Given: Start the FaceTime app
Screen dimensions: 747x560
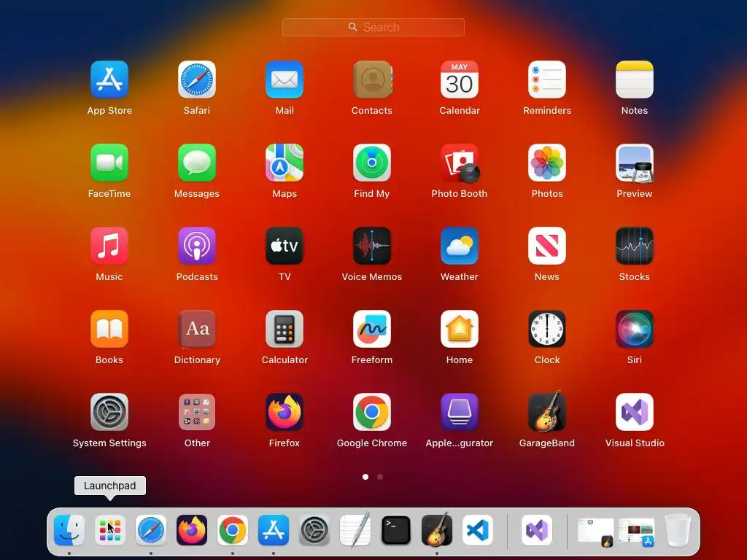Looking at the screenshot, I should [x=109, y=163].
